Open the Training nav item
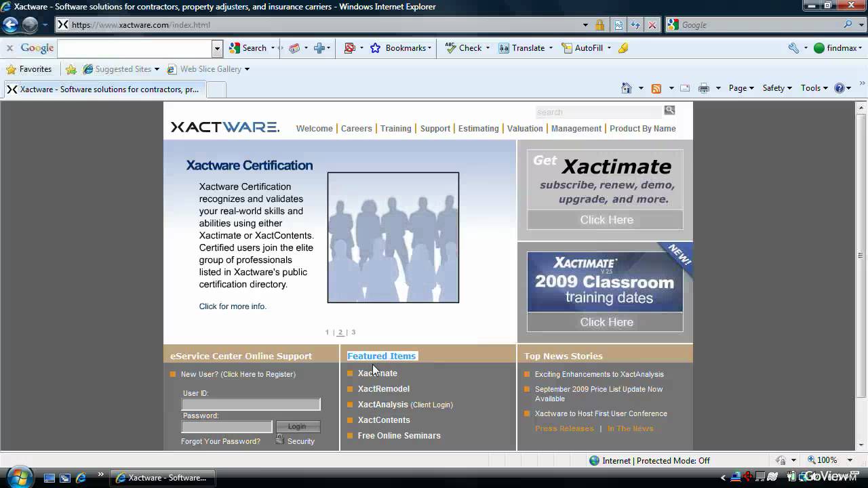 [395, 129]
